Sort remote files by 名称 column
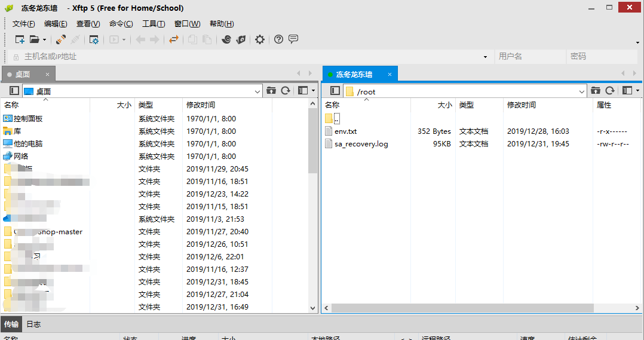This screenshot has width=644, height=340. pyautogui.click(x=366, y=105)
